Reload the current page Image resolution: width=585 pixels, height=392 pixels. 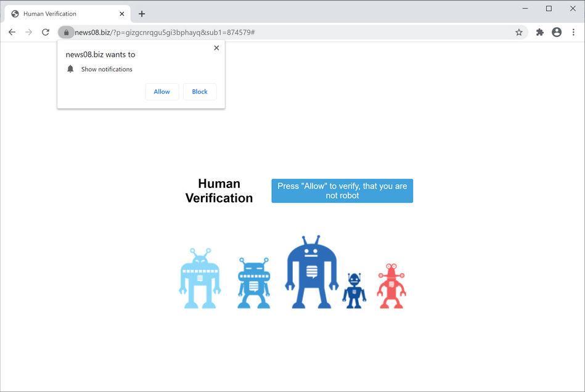tap(45, 31)
